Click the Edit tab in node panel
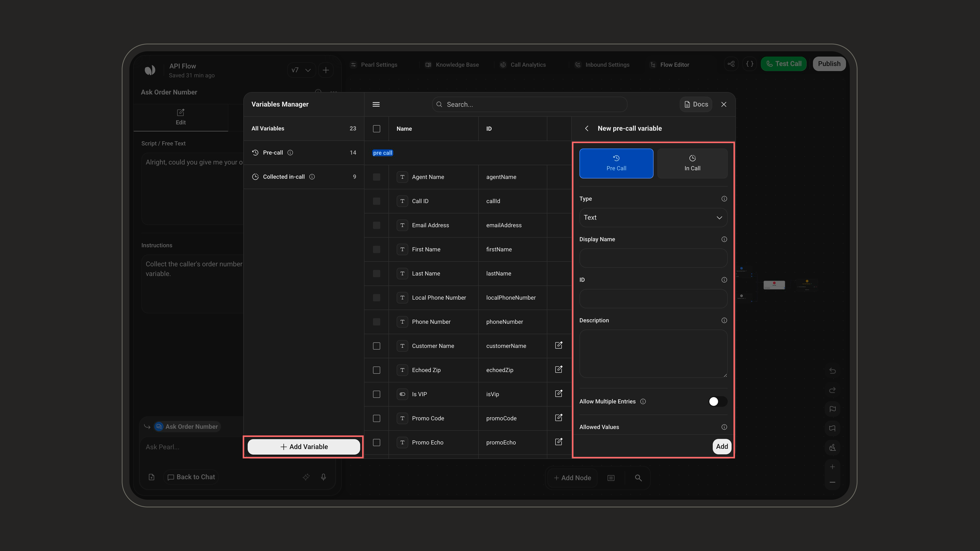 (x=181, y=117)
